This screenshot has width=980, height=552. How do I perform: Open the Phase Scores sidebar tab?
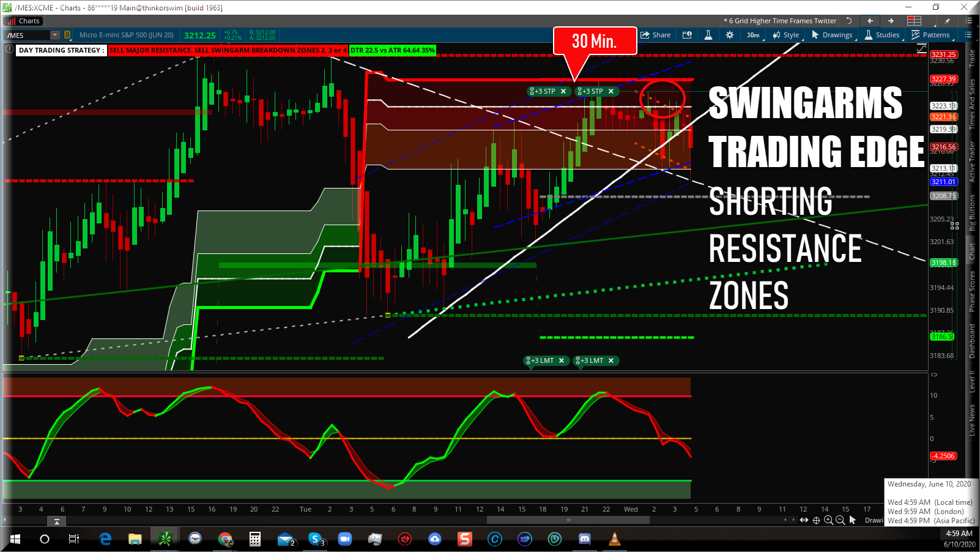972,291
